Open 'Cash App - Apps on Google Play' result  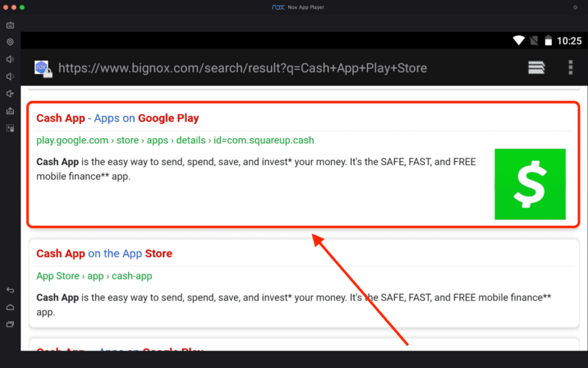pos(117,118)
